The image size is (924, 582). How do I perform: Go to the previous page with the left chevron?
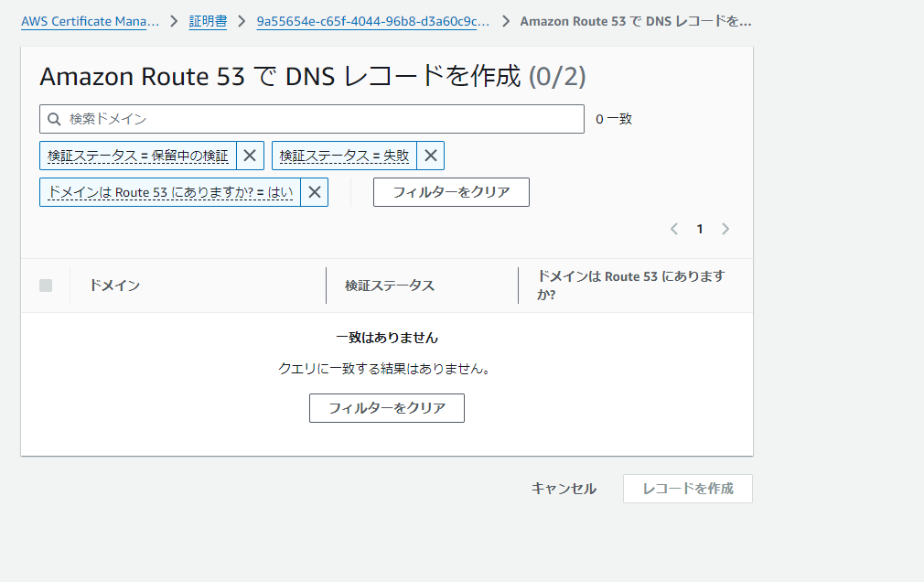coord(674,229)
